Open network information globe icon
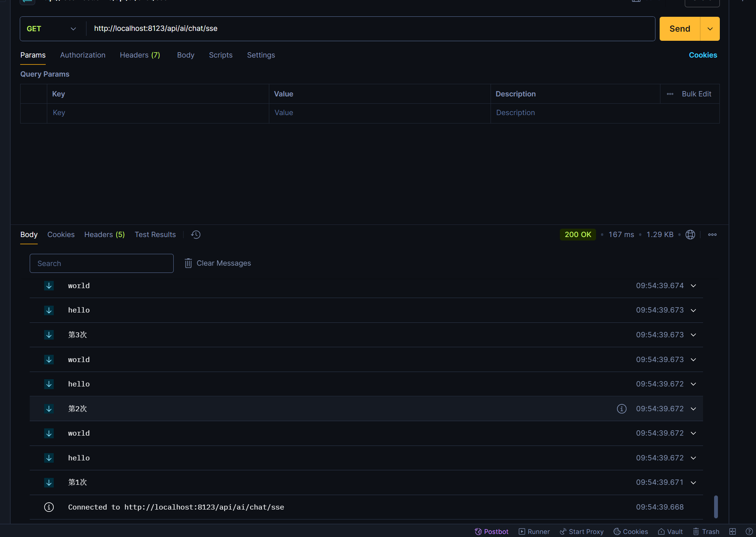This screenshot has height=537, width=756. click(x=690, y=234)
